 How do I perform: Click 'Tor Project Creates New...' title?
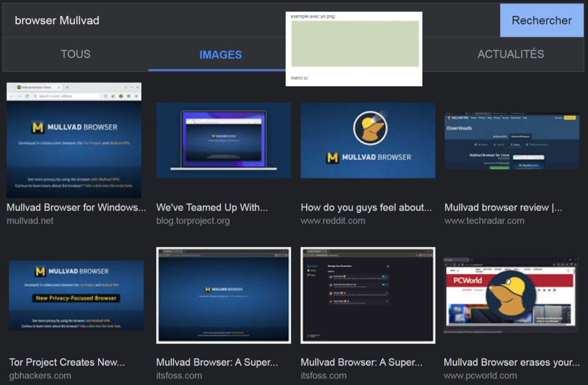click(67, 362)
